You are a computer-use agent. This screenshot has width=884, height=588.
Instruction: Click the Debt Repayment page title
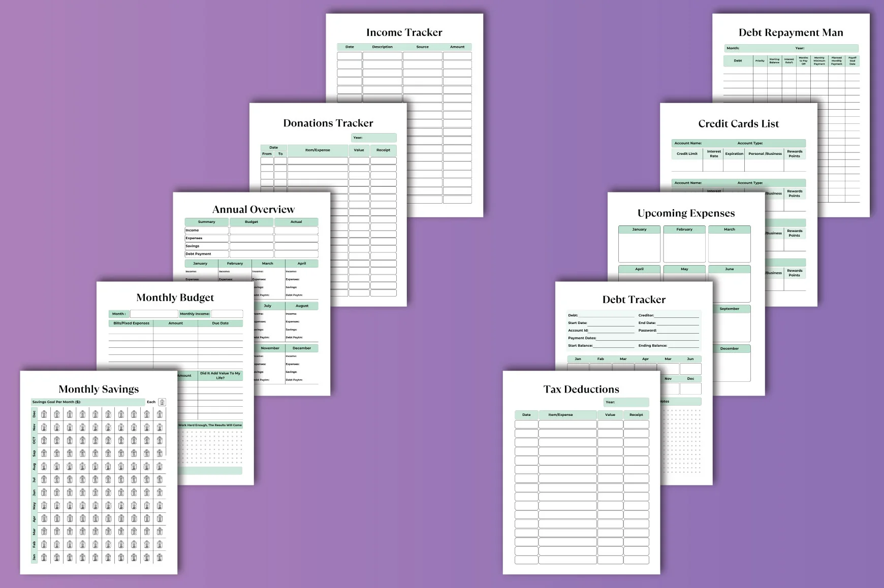[x=791, y=32]
